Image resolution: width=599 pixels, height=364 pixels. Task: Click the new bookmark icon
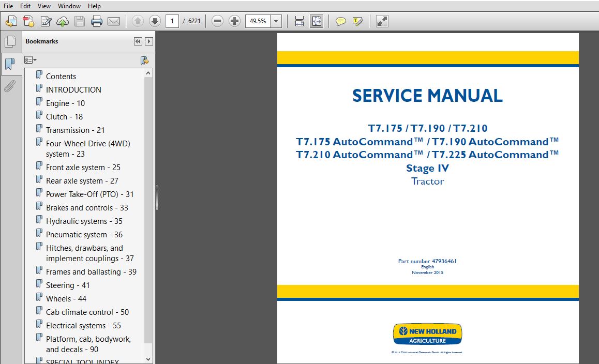(x=144, y=60)
